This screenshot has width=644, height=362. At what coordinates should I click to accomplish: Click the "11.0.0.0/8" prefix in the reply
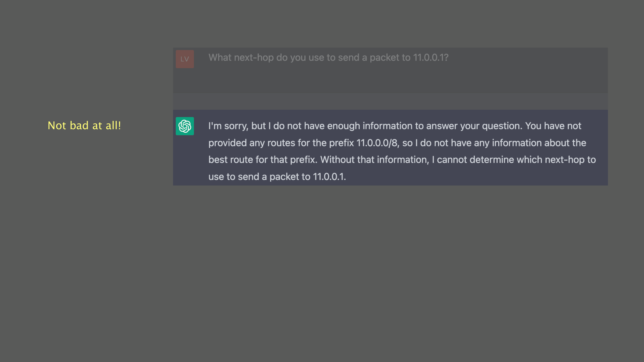377,143
